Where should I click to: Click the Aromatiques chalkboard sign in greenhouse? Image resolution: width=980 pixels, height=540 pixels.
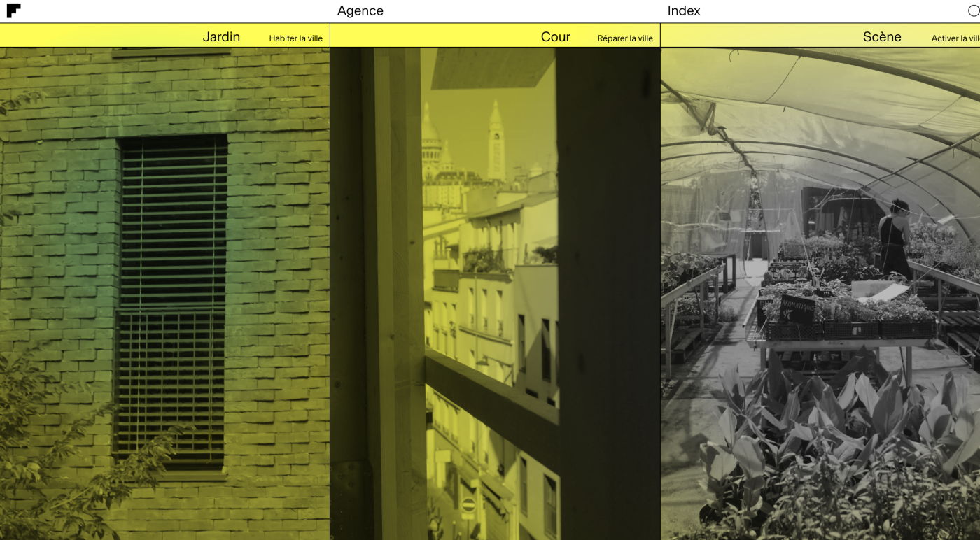(x=797, y=308)
